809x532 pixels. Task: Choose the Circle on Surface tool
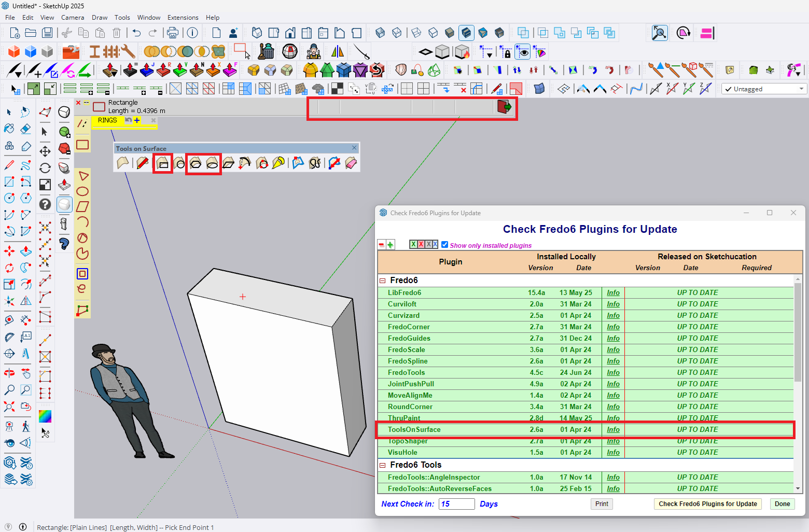[179, 163]
